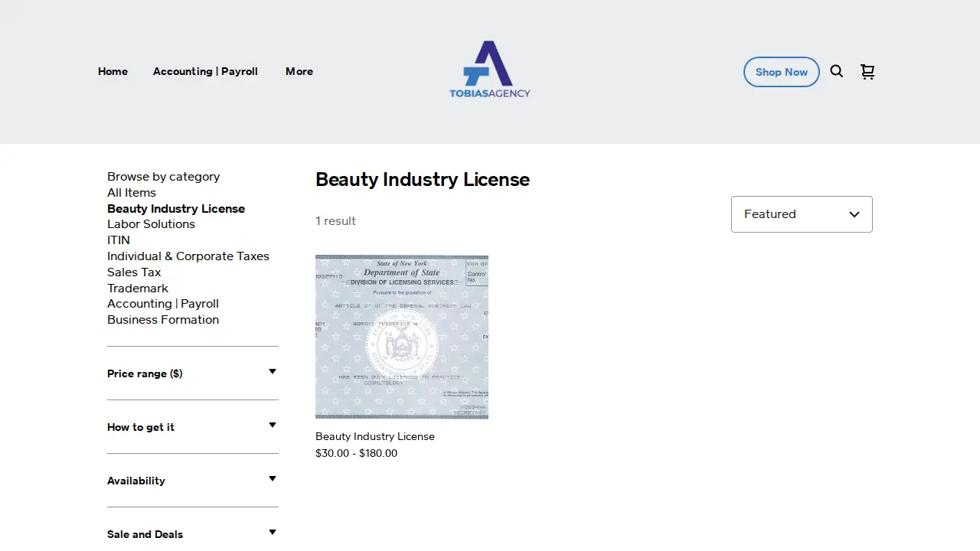Click the $30.00 - $180.00 price text
This screenshot has height=551, width=980.
pos(356,453)
